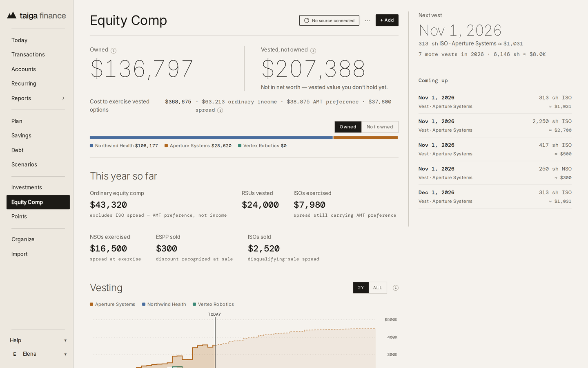Click the + Add button
588x368 pixels.
coord(387,20)
